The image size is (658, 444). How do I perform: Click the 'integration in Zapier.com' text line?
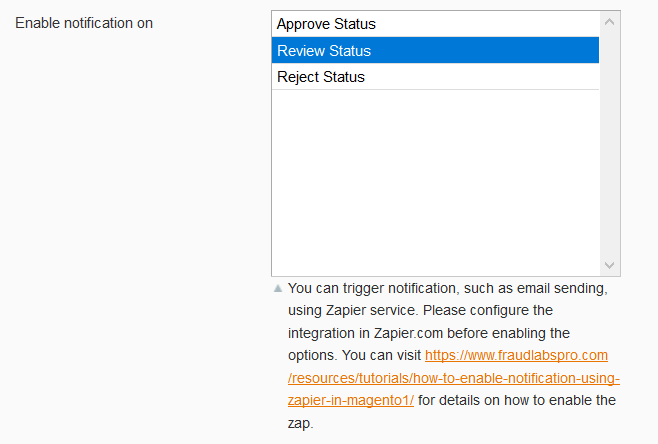click(429, 333)
